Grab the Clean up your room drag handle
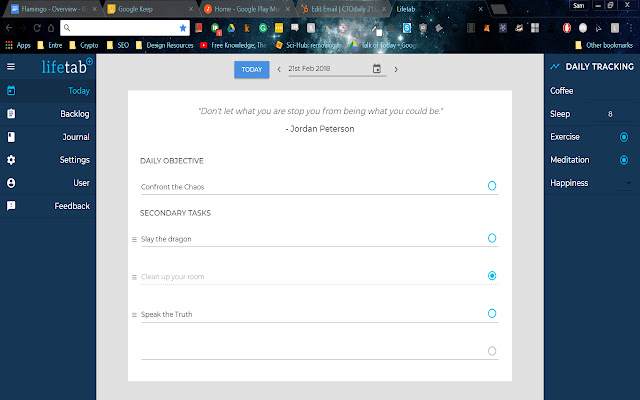Viewport: 640px width, 400px height. [134, 277]
